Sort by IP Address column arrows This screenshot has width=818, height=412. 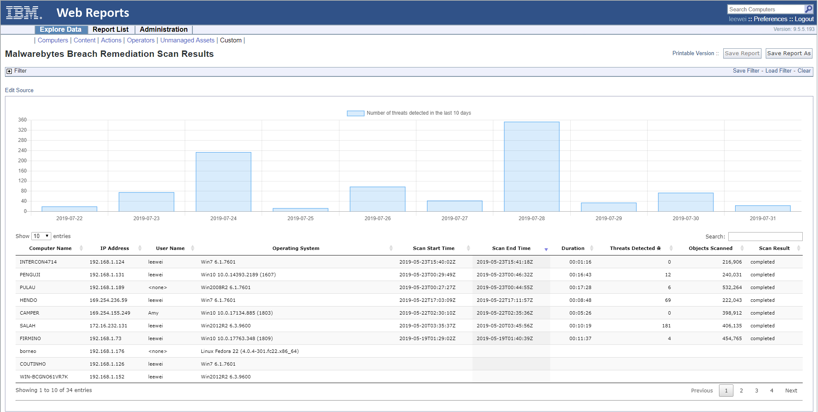tap(141, 248)
